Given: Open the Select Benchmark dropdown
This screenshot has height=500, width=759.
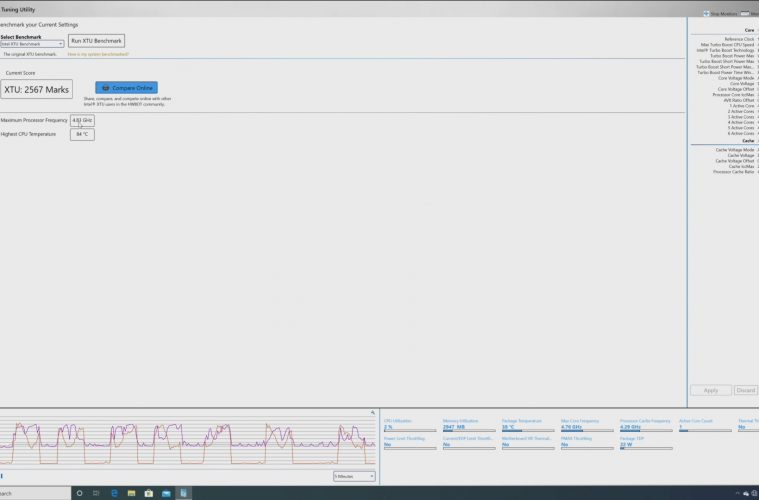Looking at the screenshot, I should pos(32,44).
